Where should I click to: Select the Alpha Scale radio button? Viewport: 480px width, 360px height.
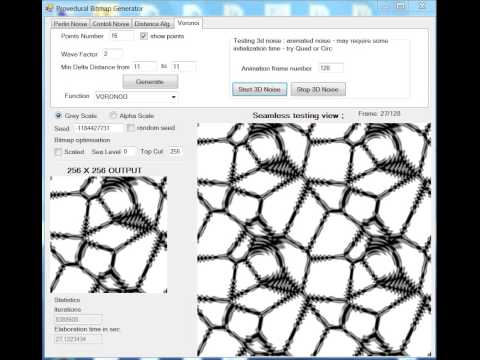click(113, 116)
